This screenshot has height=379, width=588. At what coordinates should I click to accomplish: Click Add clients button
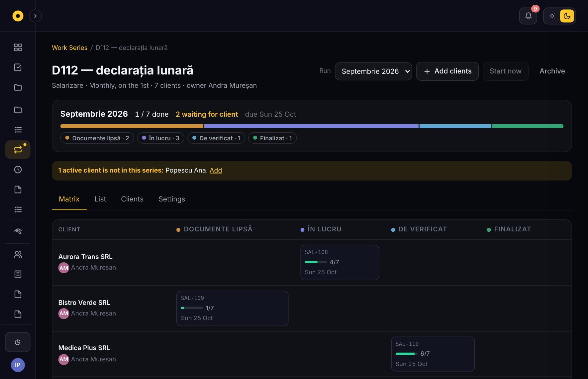coord(447,71)
